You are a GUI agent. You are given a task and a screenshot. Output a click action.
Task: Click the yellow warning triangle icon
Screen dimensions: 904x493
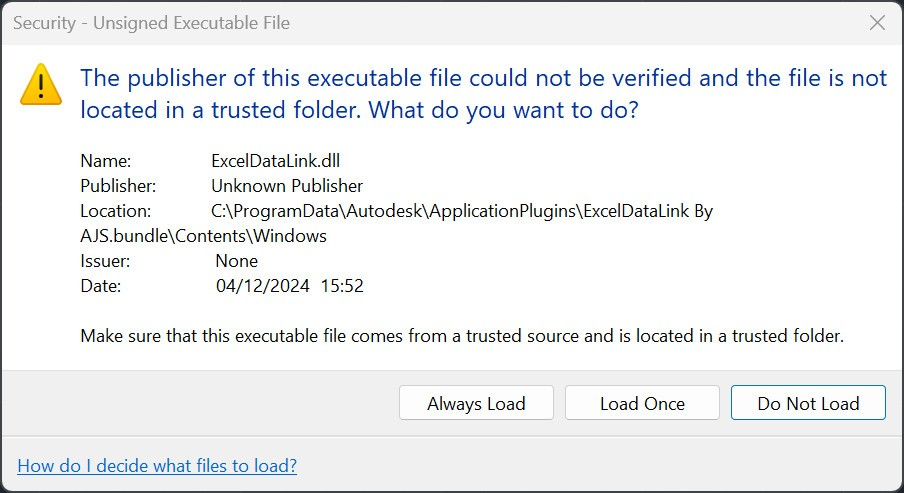[41, 85]
